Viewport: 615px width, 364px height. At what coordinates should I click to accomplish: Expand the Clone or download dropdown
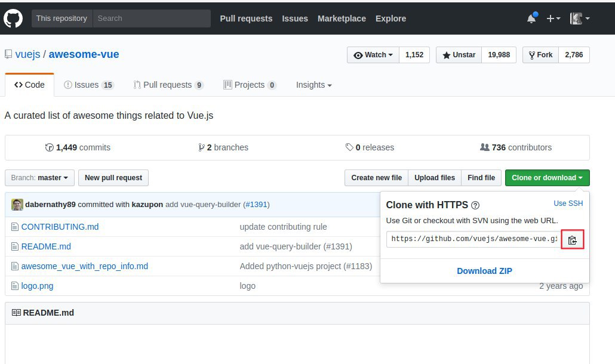pos(547,178)
